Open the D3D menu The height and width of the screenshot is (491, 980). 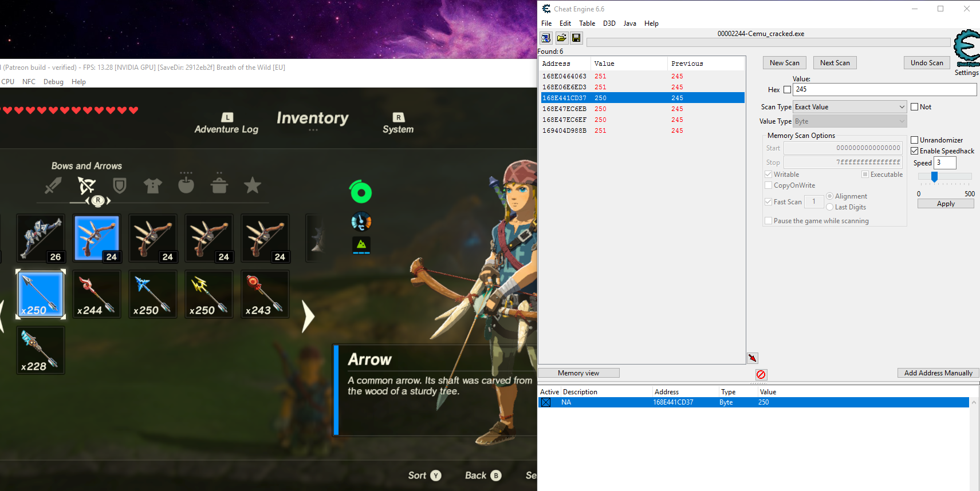click(609, 23)
